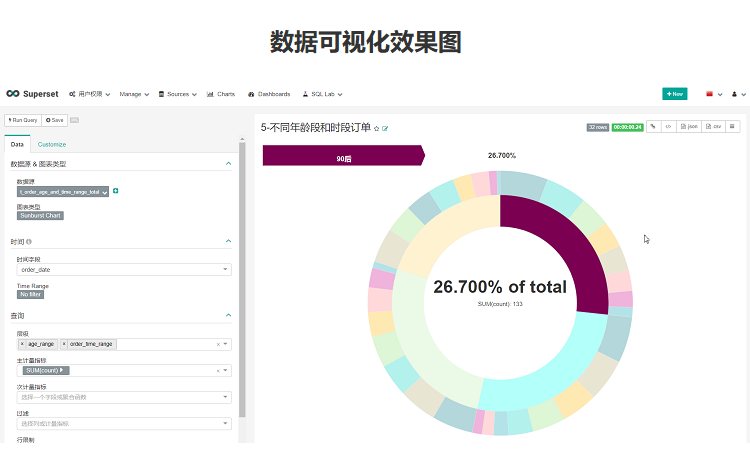Click the Sunburst Chart type label

41,216
